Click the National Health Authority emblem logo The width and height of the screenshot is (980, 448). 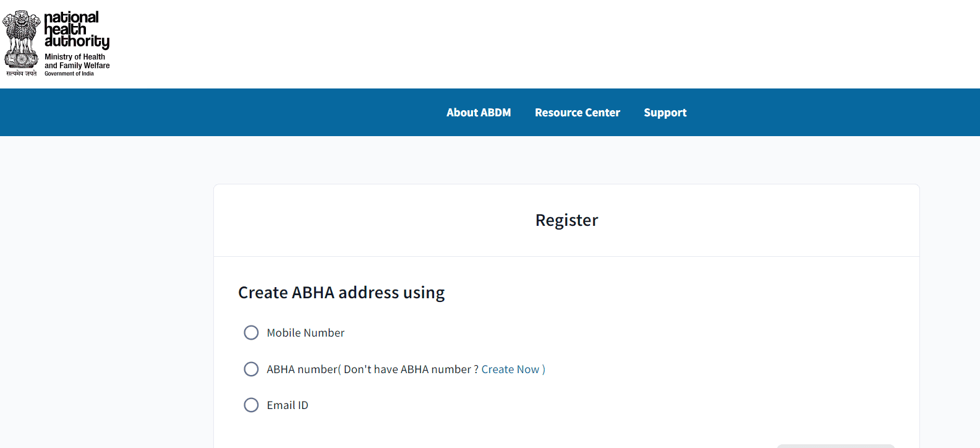pyautogui.click(x=22, y=43)
